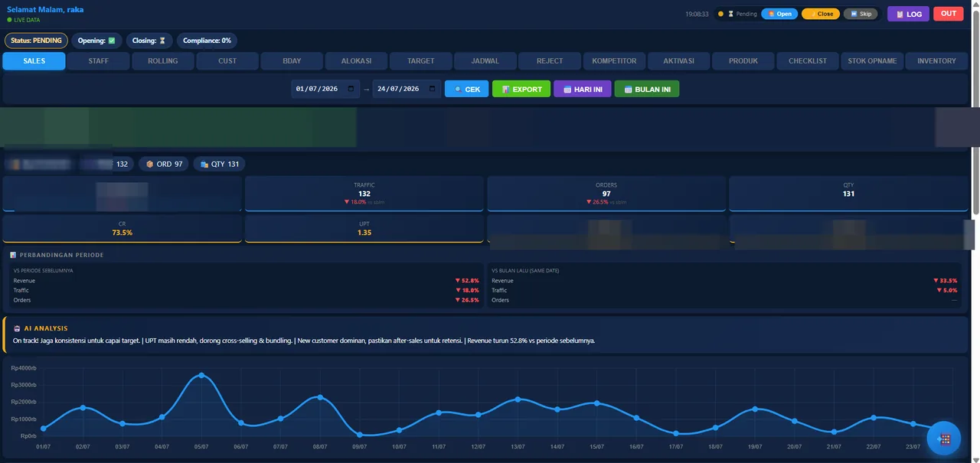Switch to the SALES tab
The width and height of the screenshot is (980, 463).
point(34,61)
